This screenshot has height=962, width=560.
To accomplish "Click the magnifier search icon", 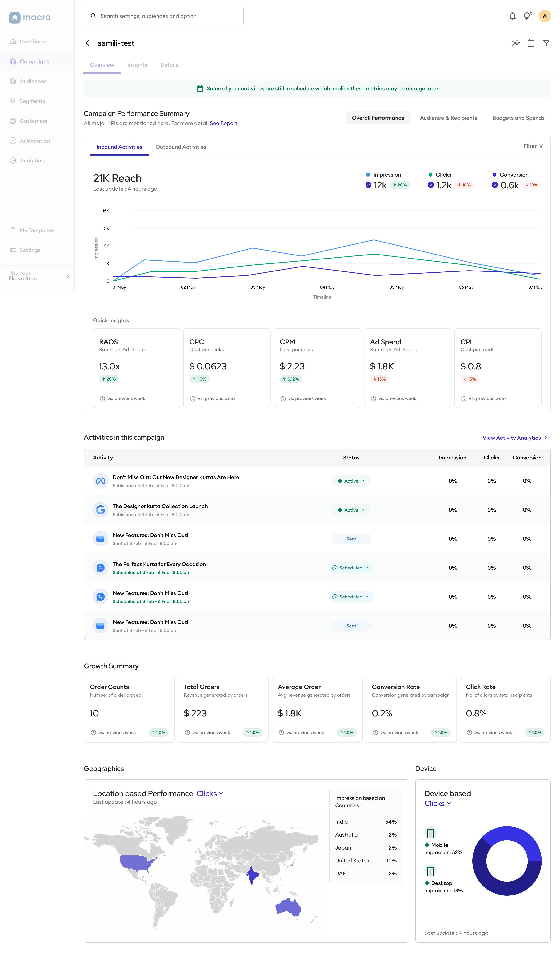I will pos(94,16).
